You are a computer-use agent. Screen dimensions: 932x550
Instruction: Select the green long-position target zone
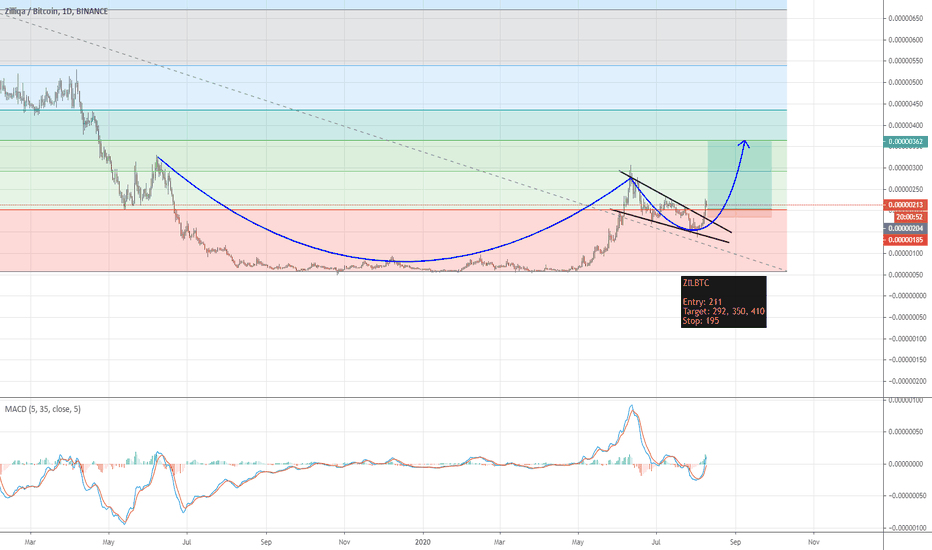pyautogui.click(x=739, y=175)
